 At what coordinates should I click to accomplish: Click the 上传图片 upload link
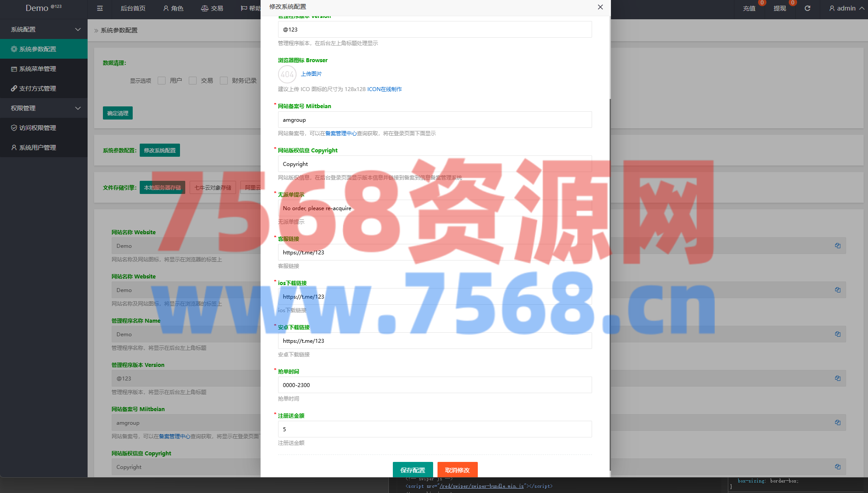pos(311,74)
